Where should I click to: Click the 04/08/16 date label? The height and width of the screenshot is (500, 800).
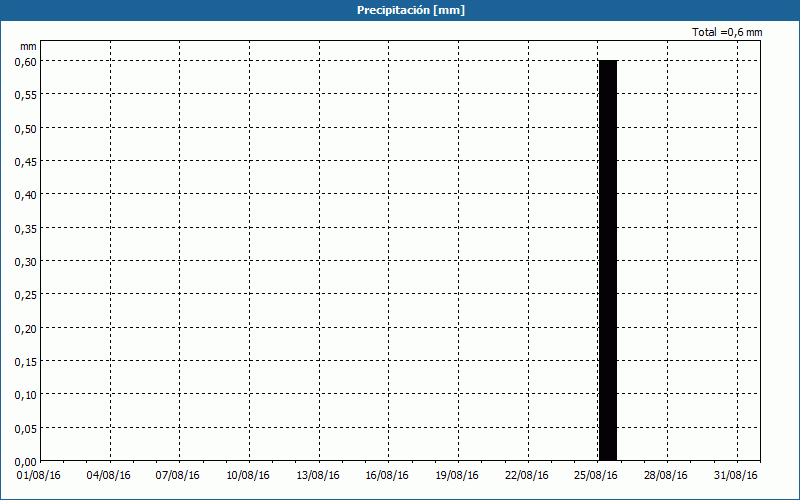[x=108, y=476]
